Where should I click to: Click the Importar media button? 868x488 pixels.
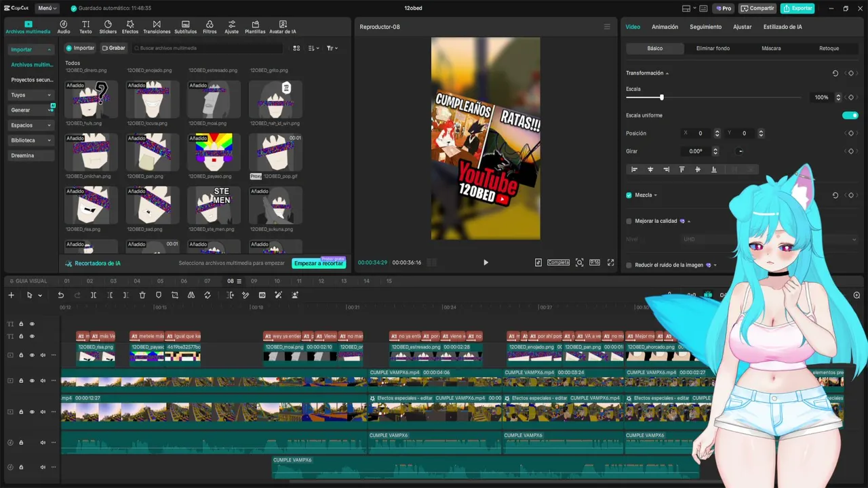pyautogui.click(x=80, y=48)
